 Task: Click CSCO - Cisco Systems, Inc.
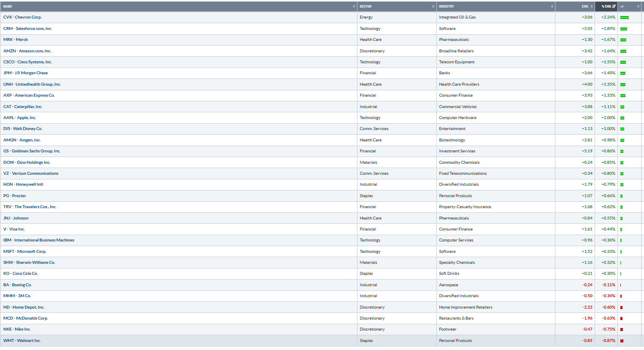click(x=27, y=62)
